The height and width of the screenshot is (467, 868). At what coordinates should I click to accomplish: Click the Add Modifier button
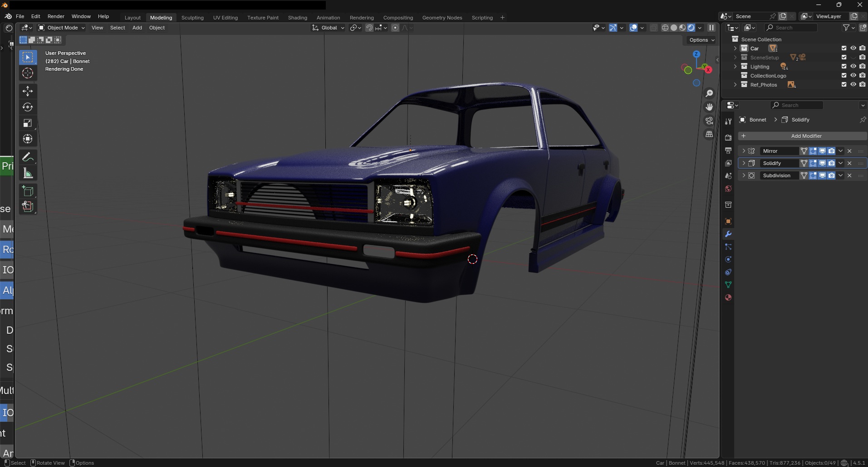pos(802,136)
